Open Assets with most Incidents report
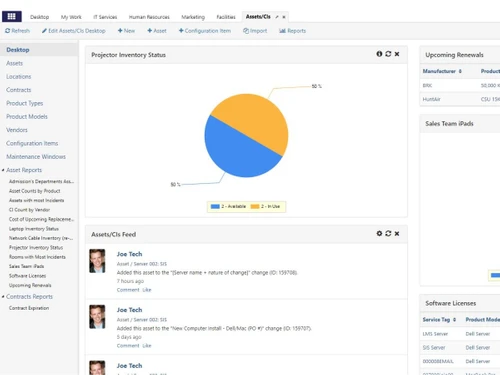 pos(36,200)
